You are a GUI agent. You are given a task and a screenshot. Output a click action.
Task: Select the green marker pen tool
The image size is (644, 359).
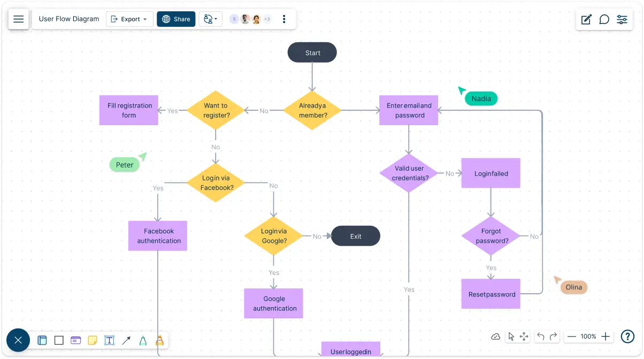tap(143, 340)
